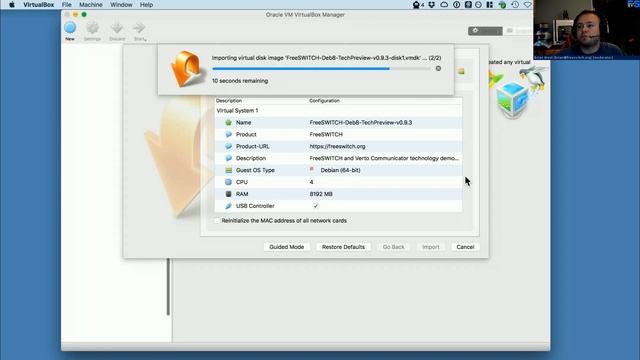This screenshot has height=360, width=640.
Task: Click the menu bar icon showing count 4
Action: pos(418,5)
